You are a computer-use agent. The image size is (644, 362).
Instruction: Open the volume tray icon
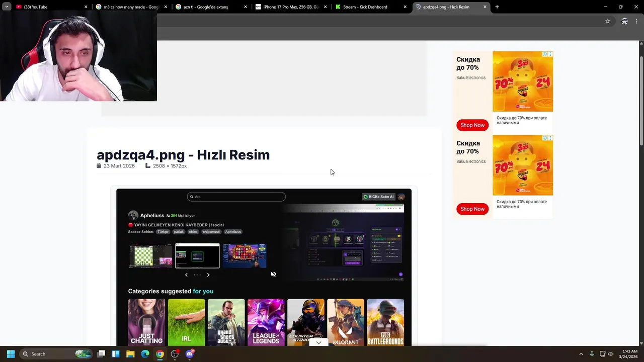[x=611, y=354]
